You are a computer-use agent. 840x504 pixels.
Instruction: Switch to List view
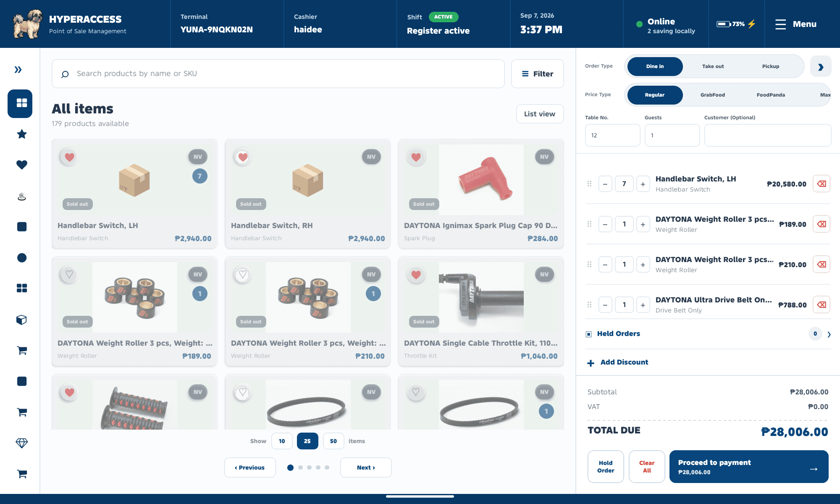540,114
